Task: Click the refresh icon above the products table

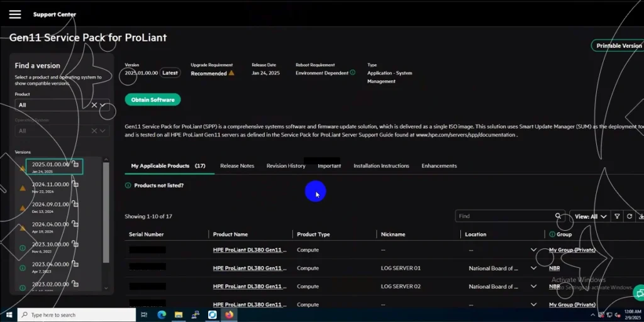Action: pyautogui.click(x=629, y=216)
